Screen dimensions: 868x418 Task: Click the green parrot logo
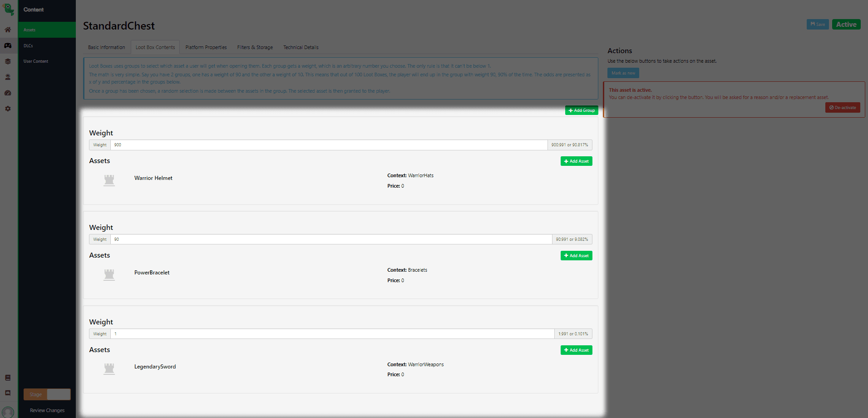[x=9, y=9]
